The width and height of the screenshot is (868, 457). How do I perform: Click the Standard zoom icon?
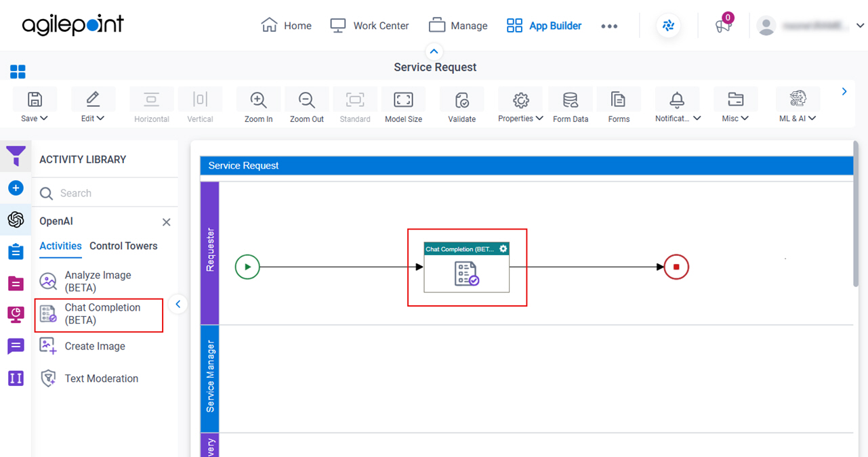(355, 100)
